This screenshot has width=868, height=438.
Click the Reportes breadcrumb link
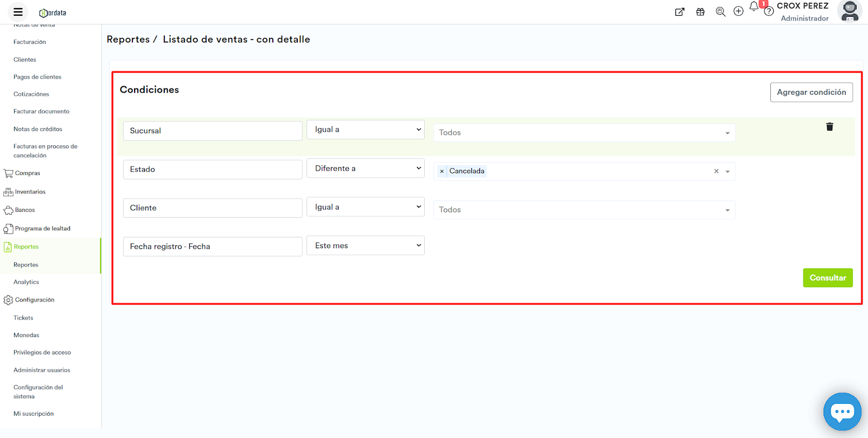(x=128, y=40)
